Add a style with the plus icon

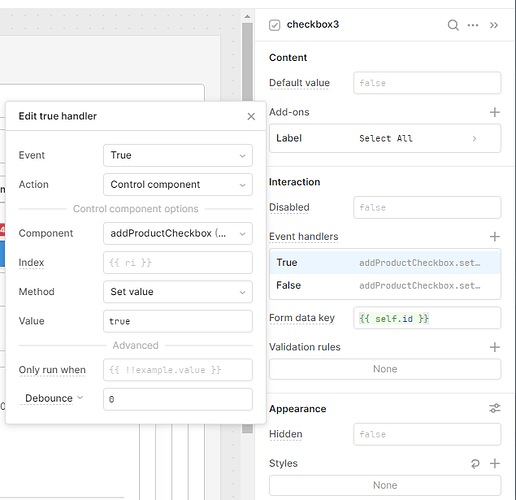click(x=495, y=463)
